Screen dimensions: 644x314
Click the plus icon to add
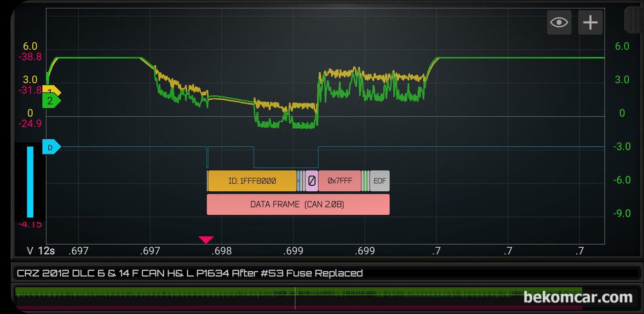[590, 23]
